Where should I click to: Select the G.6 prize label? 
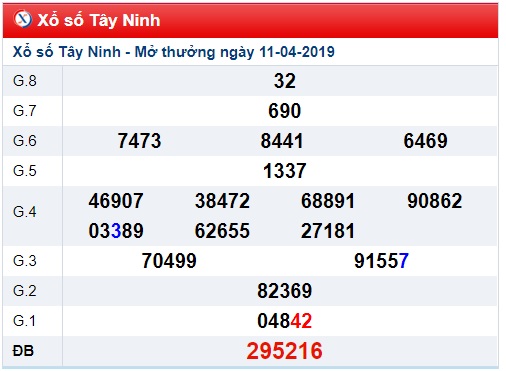[25, 141]
